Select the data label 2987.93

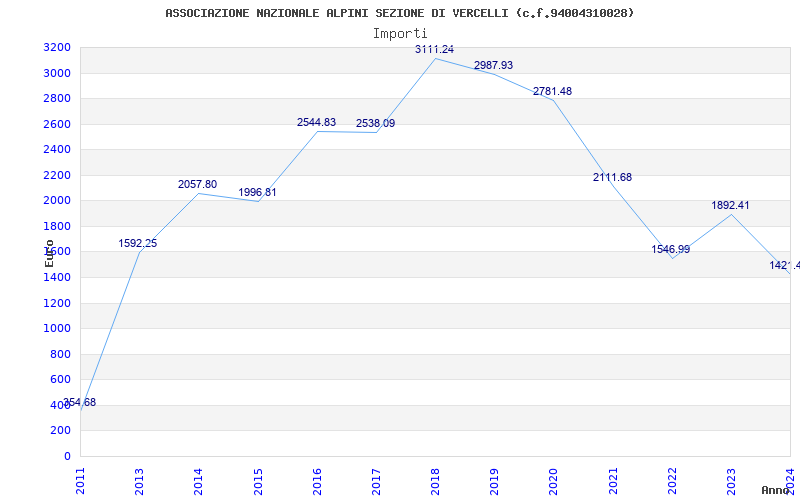click(x=493, y=65)
